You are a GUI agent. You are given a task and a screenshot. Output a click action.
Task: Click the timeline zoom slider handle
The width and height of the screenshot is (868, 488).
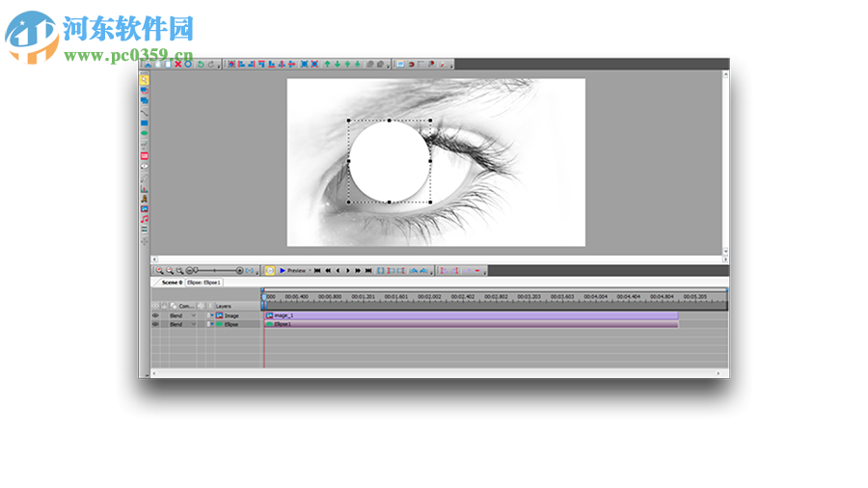pos(196,271)
